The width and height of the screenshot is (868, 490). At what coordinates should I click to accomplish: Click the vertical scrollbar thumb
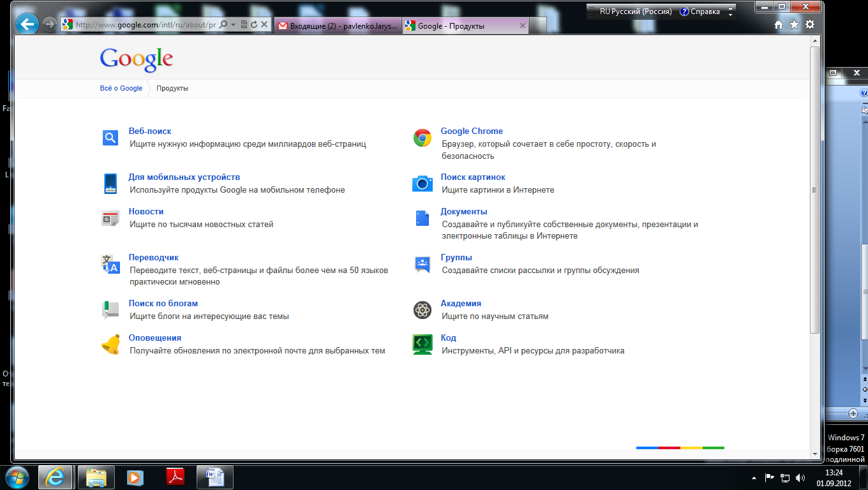tap(814, 189)
